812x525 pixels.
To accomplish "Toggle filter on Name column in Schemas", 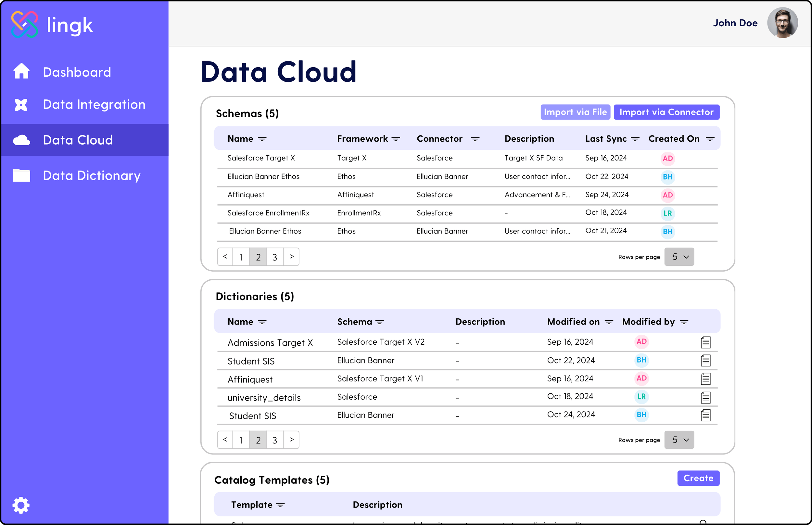I will pyautogui.click(x=262, y=139).
